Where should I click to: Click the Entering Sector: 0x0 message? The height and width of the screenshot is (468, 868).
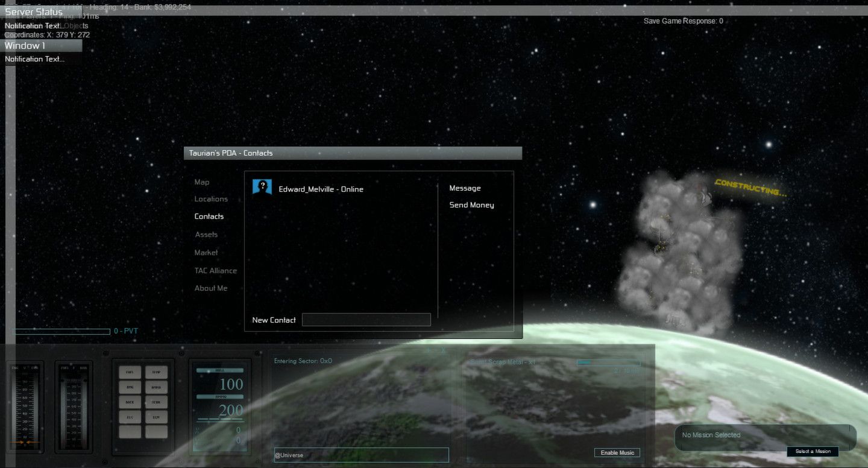click(303, 361)
